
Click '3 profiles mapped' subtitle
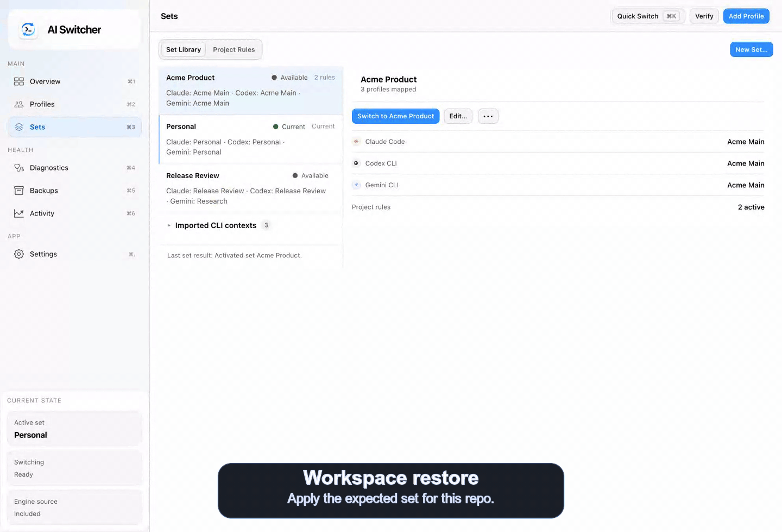pos(388,90)
